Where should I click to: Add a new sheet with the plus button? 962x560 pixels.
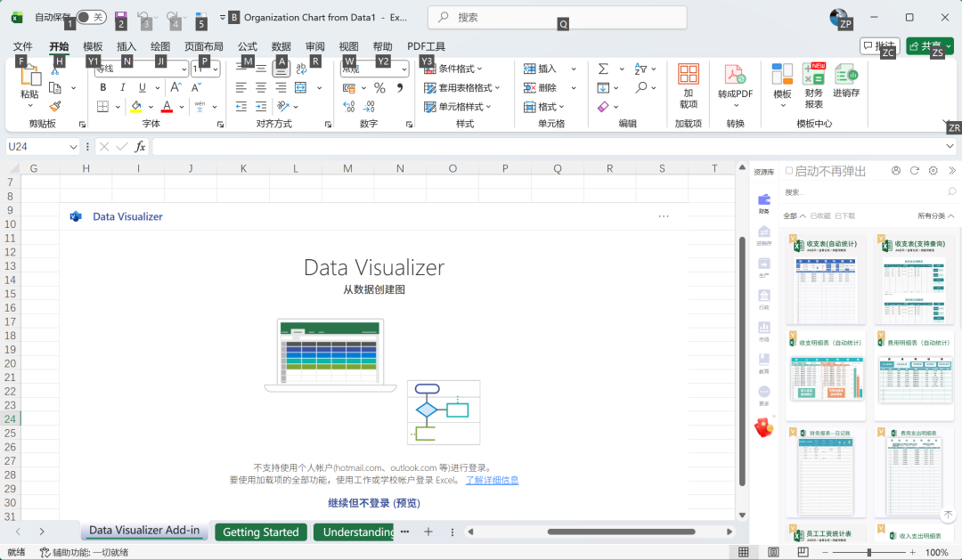pos(428,532)
